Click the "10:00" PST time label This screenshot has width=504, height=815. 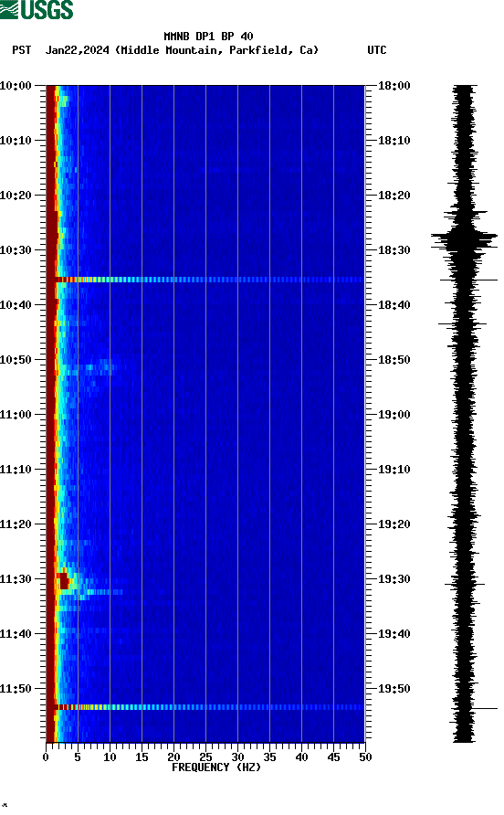click(16, 86)
